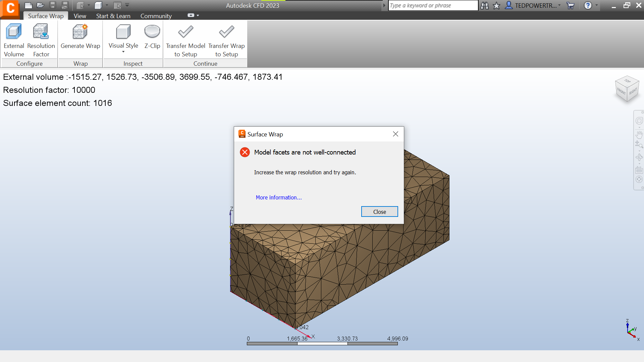644x362 pixels.
Task: Open the More information link
Action: click(x=279, y=197)
